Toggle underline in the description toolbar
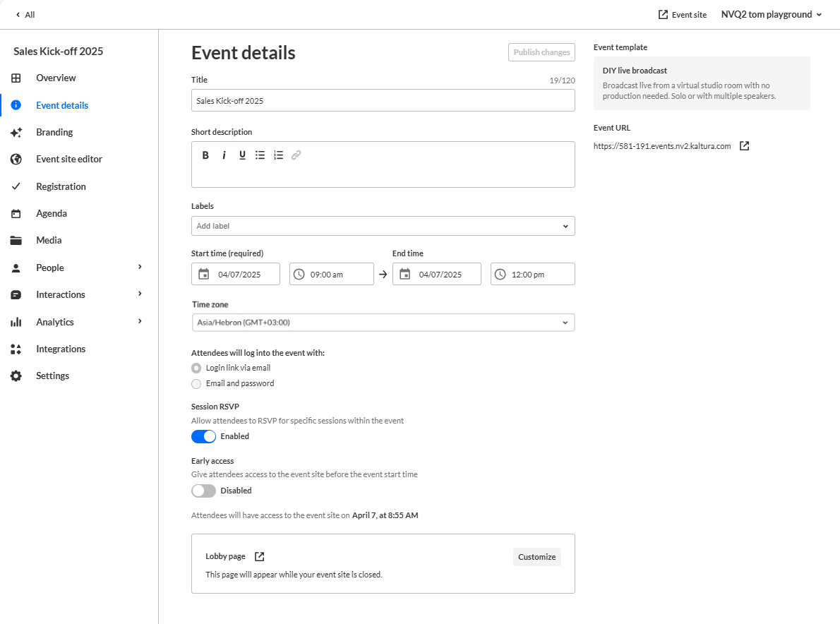This screenshot has height=624, width=840. (x=242, y=155)
